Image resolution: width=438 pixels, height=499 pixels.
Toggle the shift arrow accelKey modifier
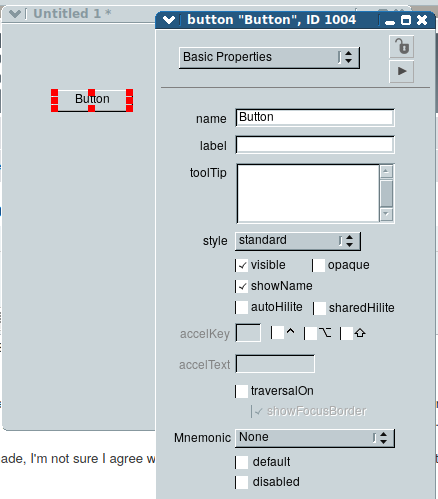pos(346,333)
